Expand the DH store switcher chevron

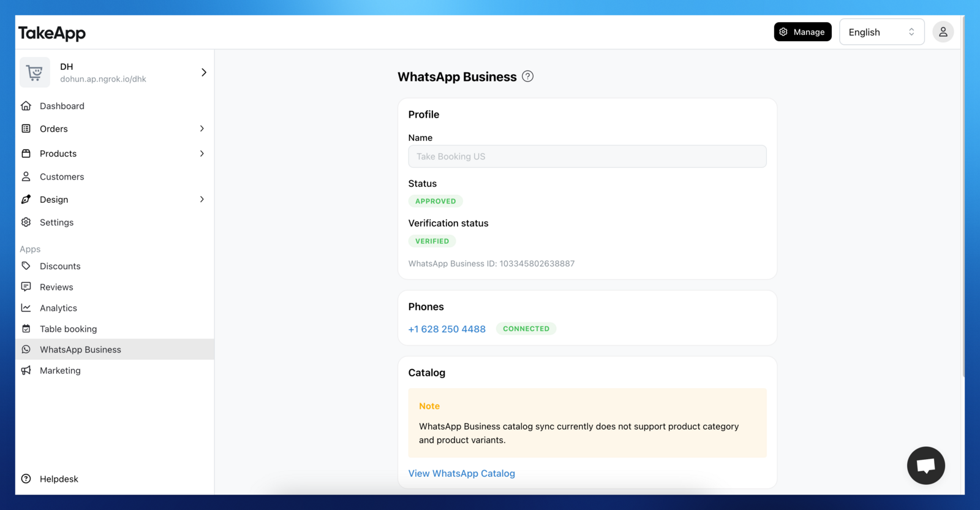(204, 72)
